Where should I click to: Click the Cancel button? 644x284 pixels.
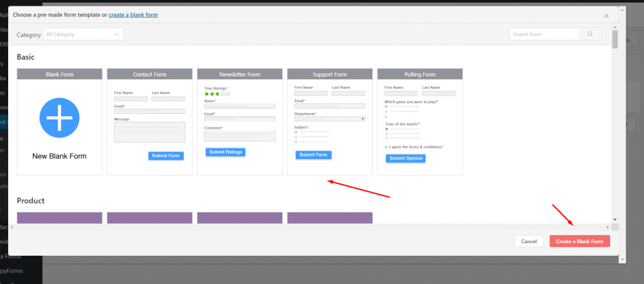529,241
